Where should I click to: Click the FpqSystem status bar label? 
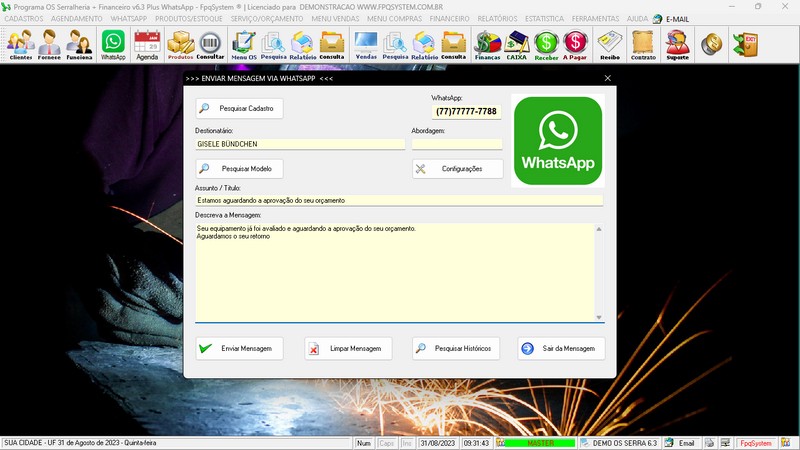[756, 443]
